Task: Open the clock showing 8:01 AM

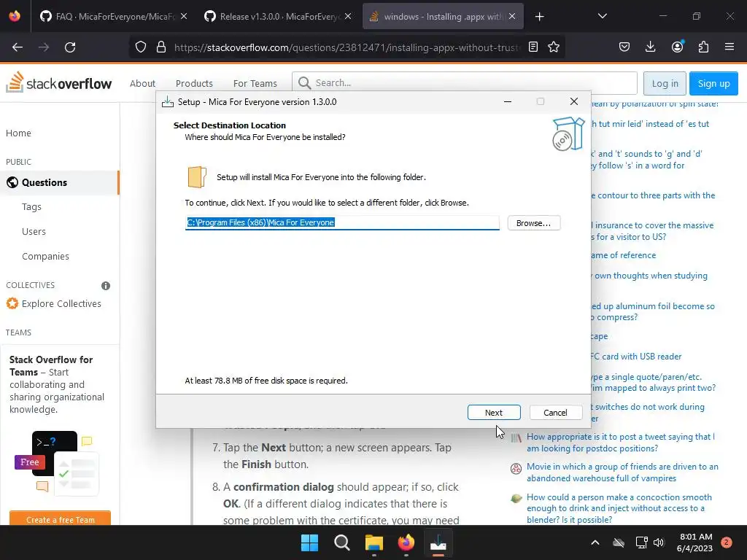Action: point(695,542)
